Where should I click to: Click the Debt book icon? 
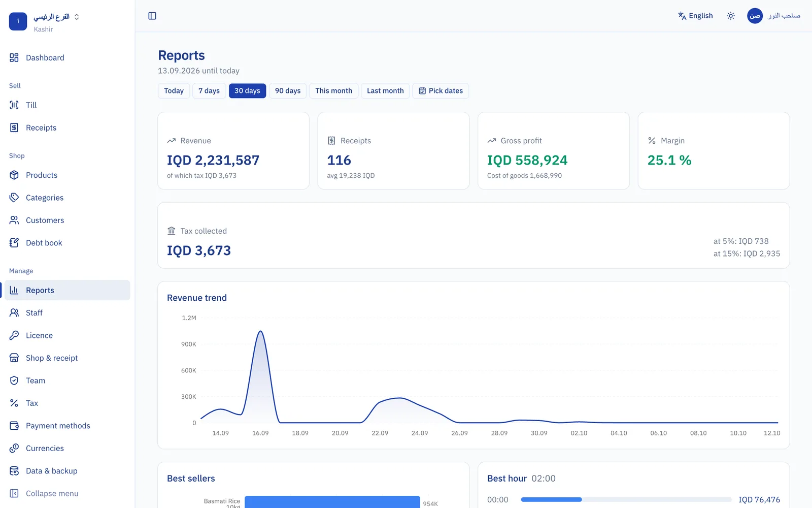(x=14, y=243)
